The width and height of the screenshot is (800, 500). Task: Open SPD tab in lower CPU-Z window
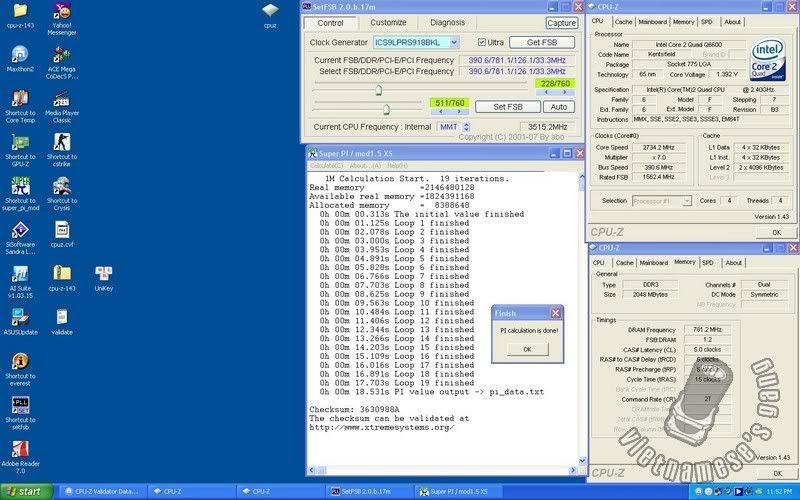708,263
